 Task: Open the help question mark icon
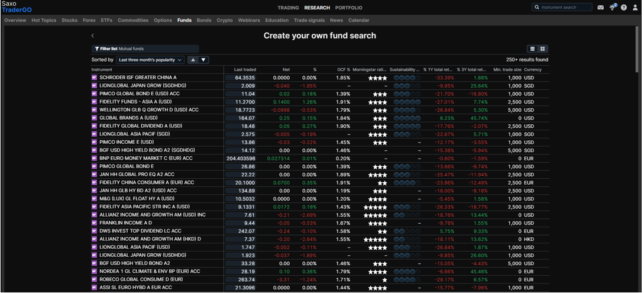click(624, 7)
